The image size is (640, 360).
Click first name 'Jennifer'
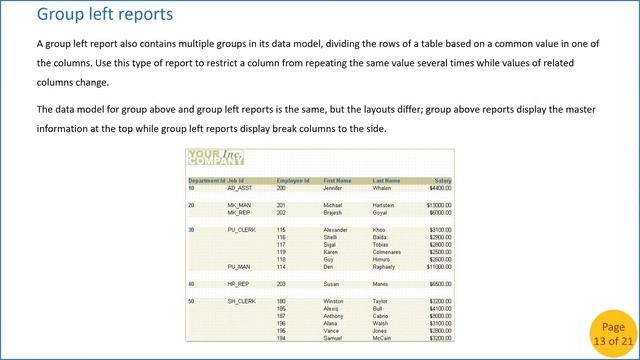tap(333, 188)
